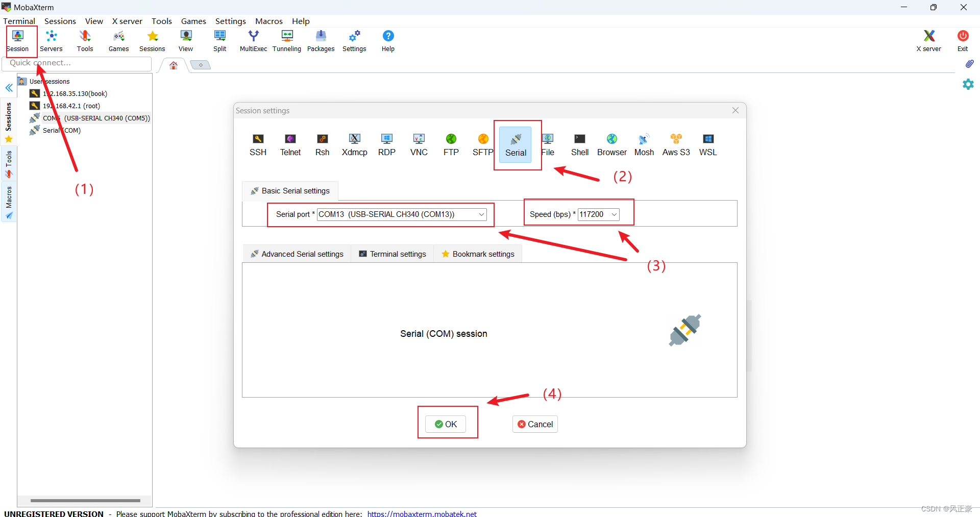Select the File session type

tap(548, 145)
